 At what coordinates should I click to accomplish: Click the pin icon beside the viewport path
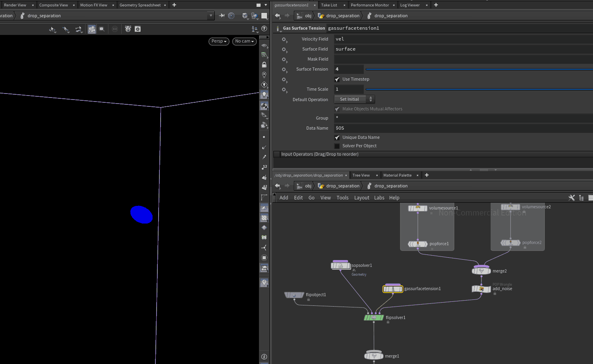[222, 16]
